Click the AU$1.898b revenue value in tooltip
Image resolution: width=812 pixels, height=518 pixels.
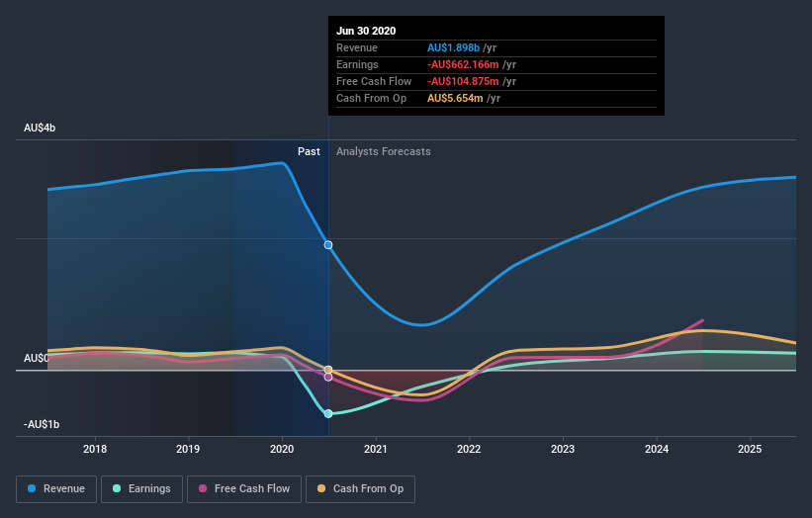pos(453,47)
